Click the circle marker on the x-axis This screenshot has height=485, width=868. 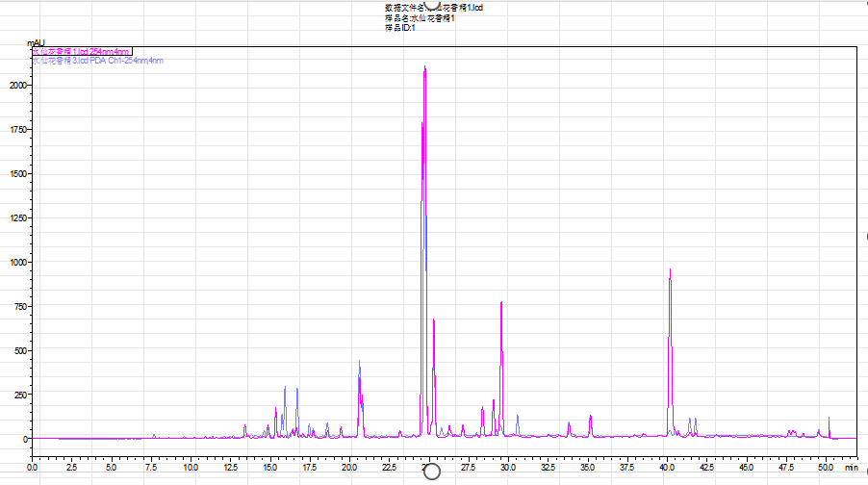pyautogui.click(x=431, y=472)
